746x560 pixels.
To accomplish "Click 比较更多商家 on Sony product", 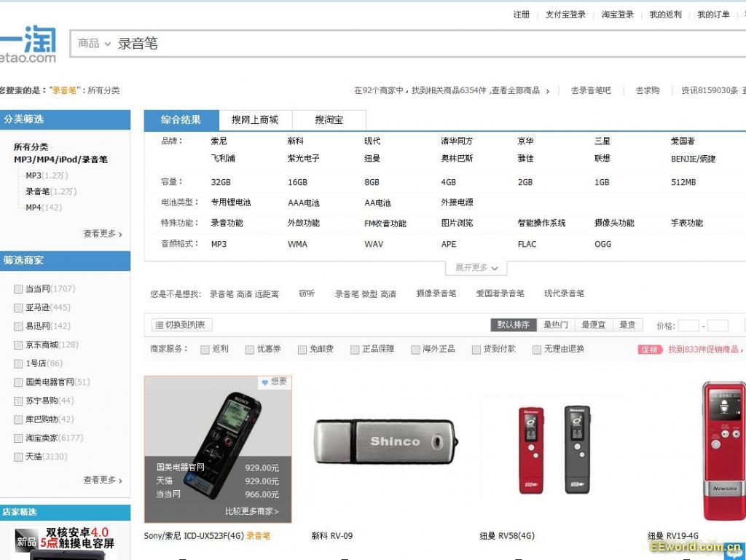I will click(x=251, y=511).
